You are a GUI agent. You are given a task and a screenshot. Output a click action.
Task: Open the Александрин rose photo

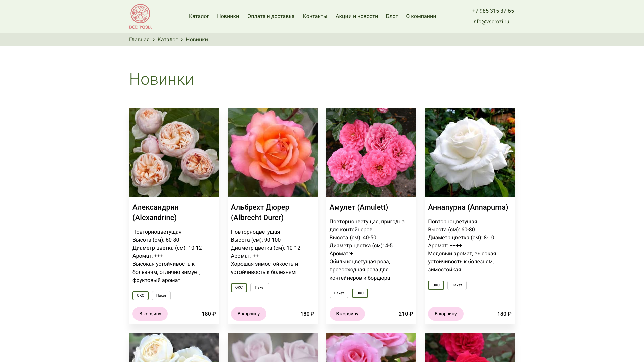[174, 153]
